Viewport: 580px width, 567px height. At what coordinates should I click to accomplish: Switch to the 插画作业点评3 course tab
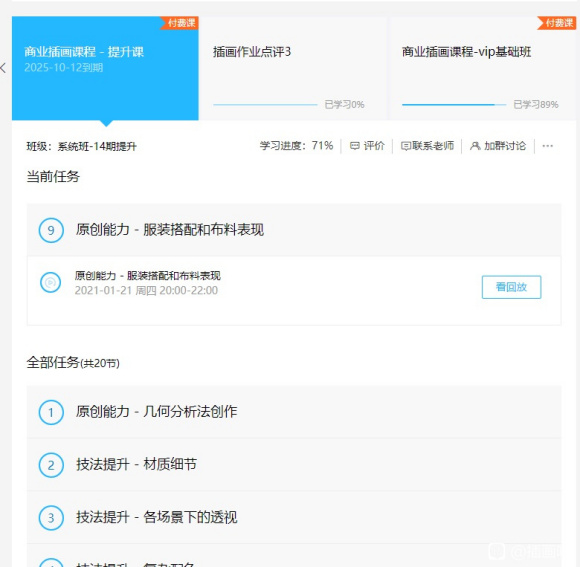(293, 68)
